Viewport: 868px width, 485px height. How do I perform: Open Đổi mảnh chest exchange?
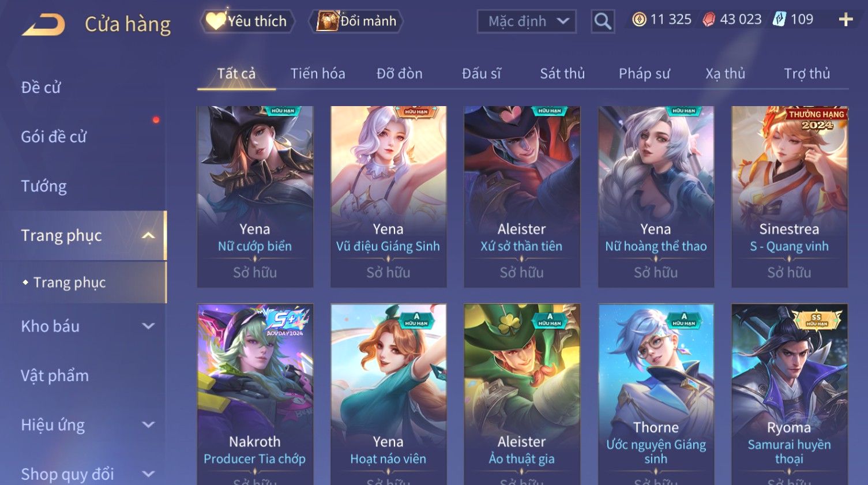[356, 21]
